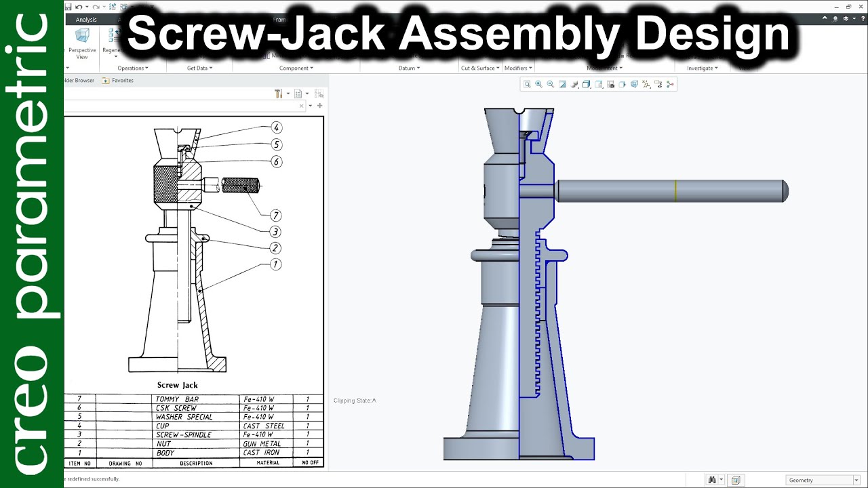Click the command search icon
The height and width of the screenshot is (488, 868).
(835, 19)
